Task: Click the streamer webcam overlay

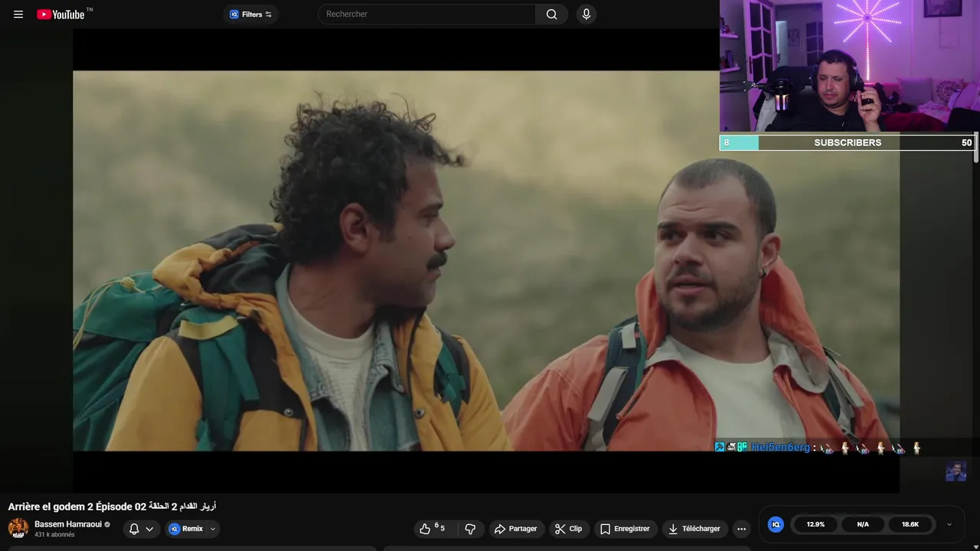Action: tap(849, 67)
